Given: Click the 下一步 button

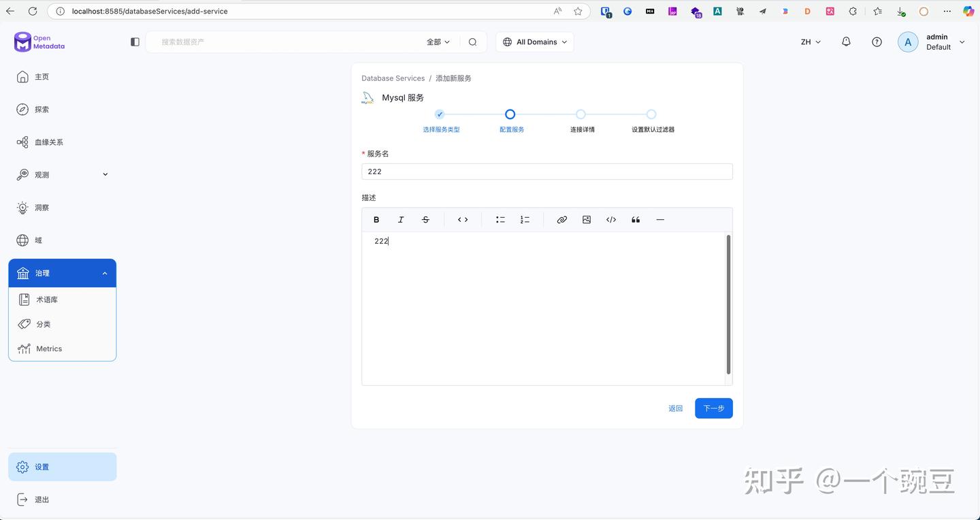Looking at the screenshot, I should click(714, 408).
